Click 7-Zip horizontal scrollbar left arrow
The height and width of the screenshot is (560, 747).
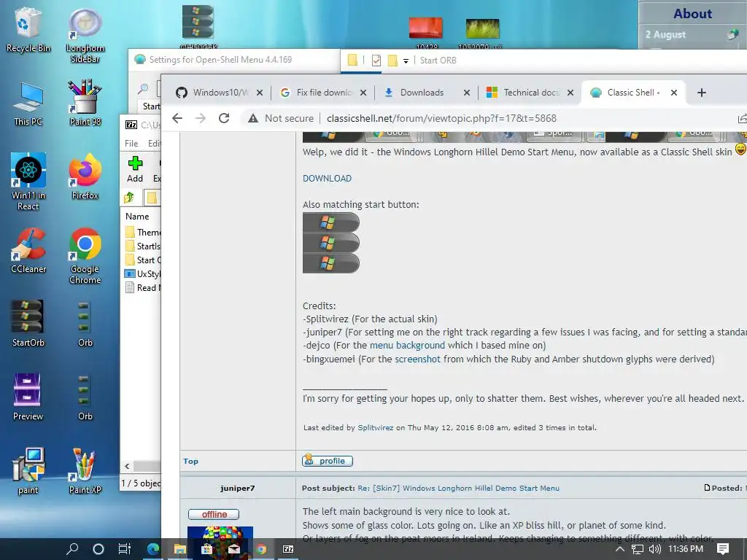(x=127, y=466)
